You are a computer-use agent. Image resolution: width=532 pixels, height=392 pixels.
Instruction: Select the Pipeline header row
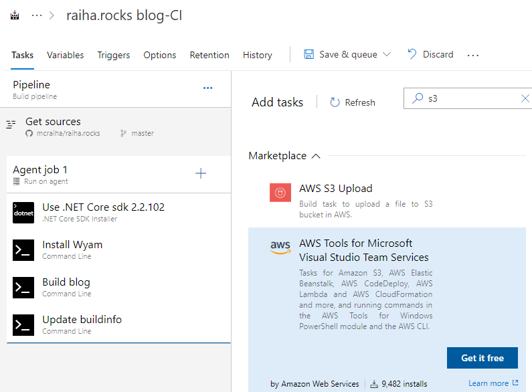click(x=115, y=90)
